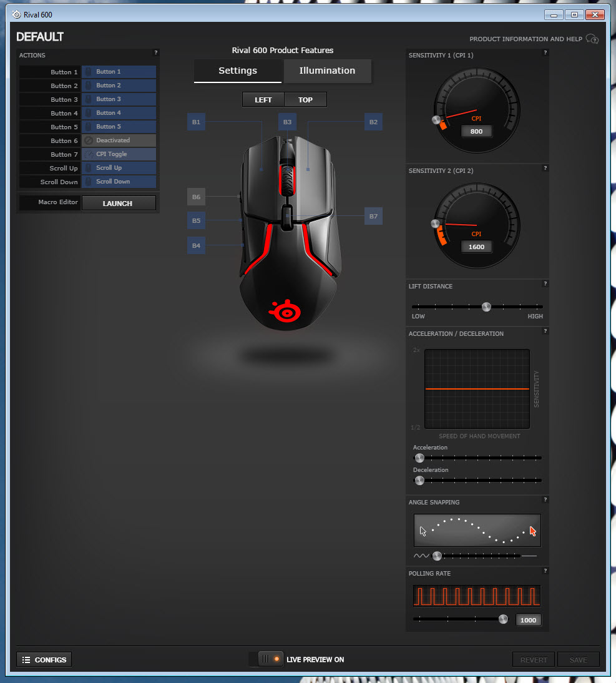Click the CPI 1 value field showing 800
The width and height of the screenshot is (616, 683).
point(477,132)
